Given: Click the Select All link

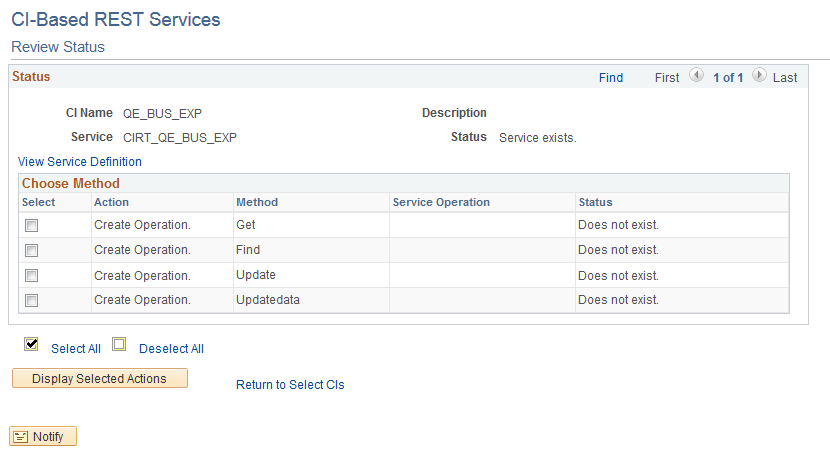Looking at the screenshot, I should [x=76, y=349].
